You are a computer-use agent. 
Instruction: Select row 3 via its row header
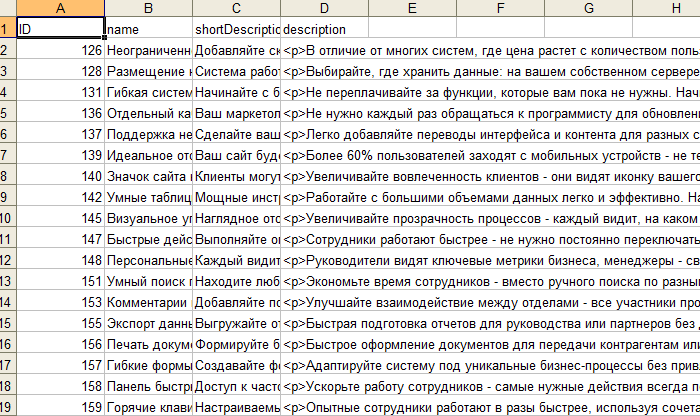click(8, 71)
